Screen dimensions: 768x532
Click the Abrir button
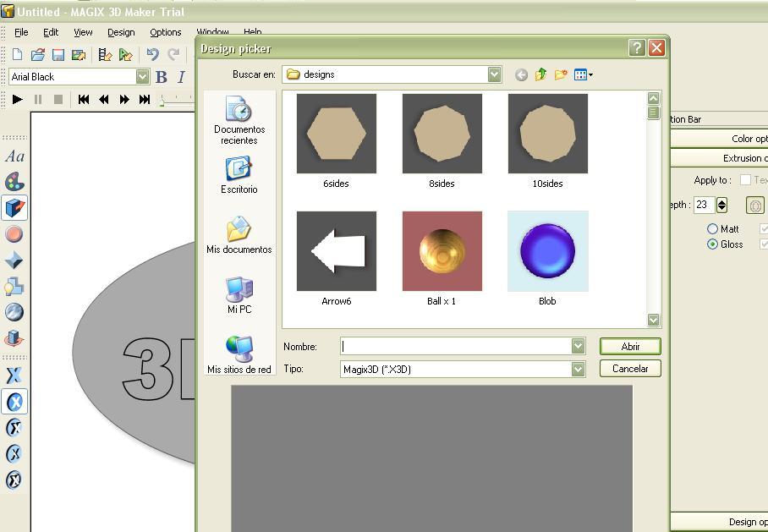coord(629,346)
